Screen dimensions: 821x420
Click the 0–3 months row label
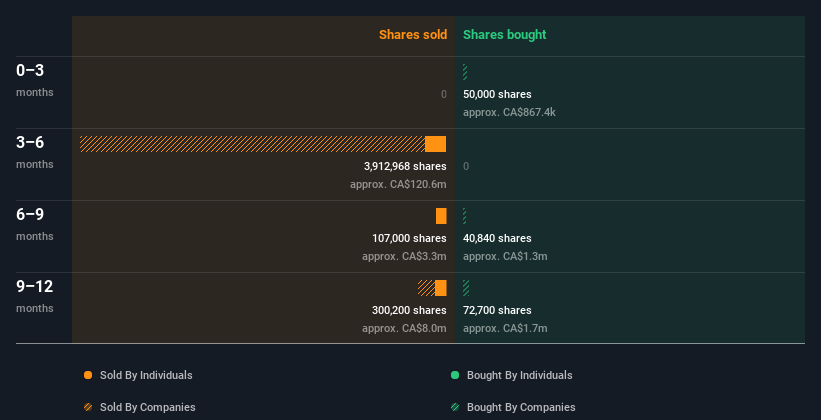tap(35, 80)
